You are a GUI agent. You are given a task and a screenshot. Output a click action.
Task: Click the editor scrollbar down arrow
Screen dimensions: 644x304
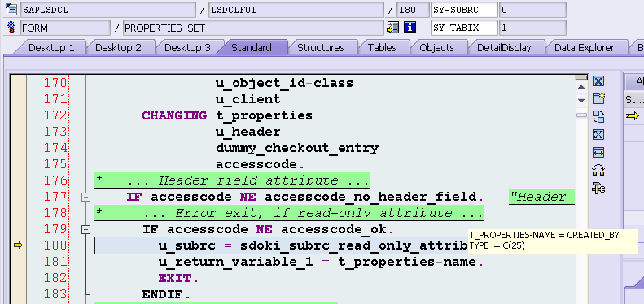pos(580,101)
